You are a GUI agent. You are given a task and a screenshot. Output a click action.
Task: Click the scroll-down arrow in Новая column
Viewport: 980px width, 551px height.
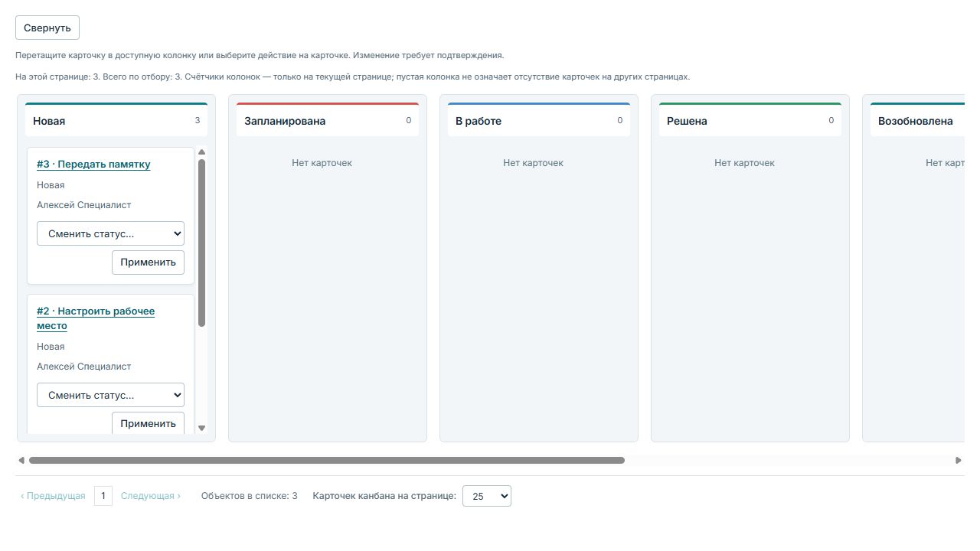[x=202, y=429]
